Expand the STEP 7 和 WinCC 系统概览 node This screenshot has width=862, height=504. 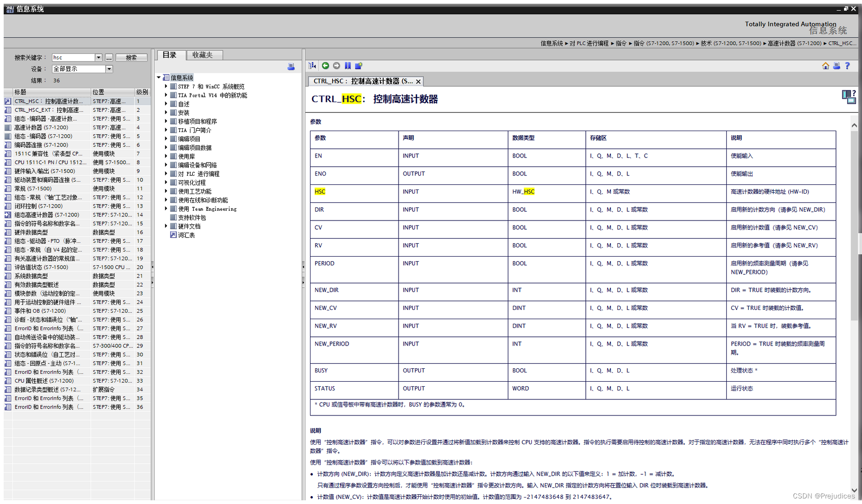pyautogui.click(x=166, y=86)
